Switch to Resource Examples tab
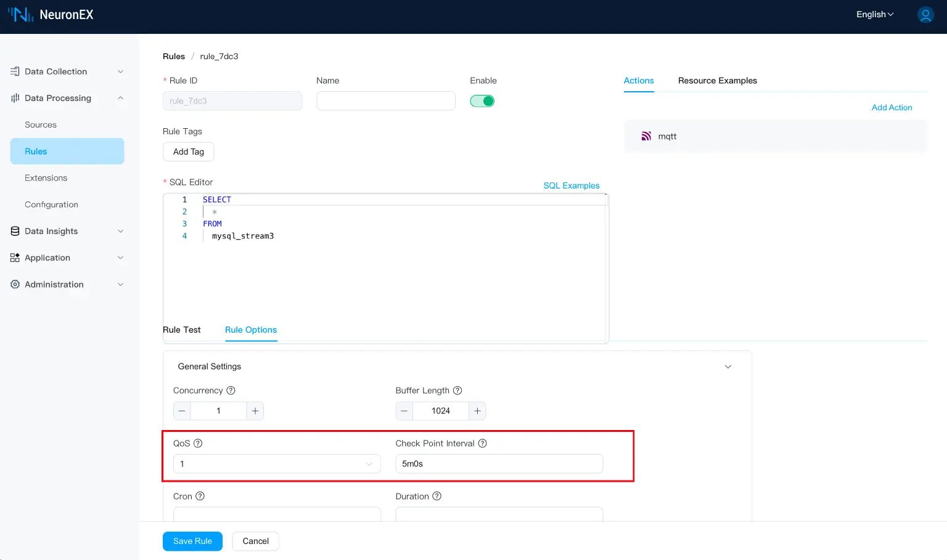The width and height of the screenshot is (947, 560). 717,81
